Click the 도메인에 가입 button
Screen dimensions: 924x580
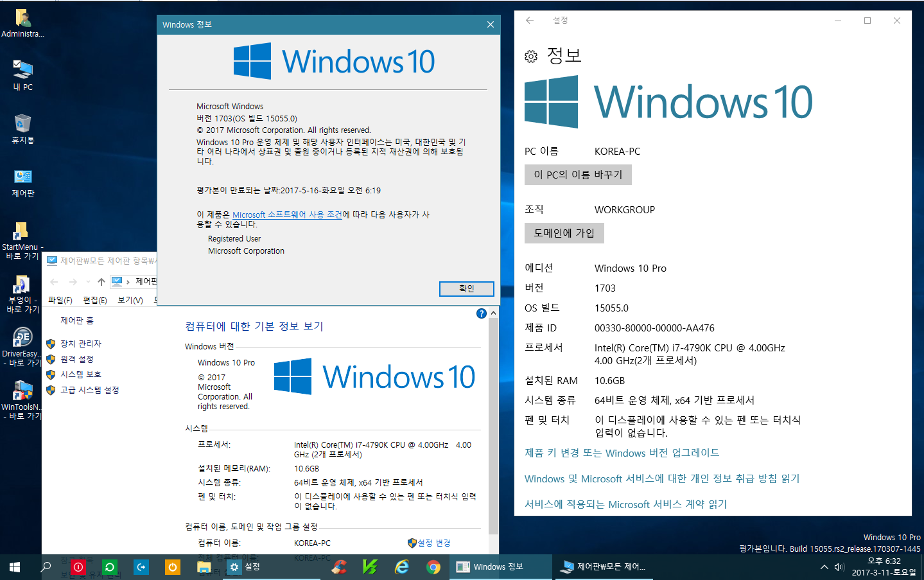tap(564, 233)
